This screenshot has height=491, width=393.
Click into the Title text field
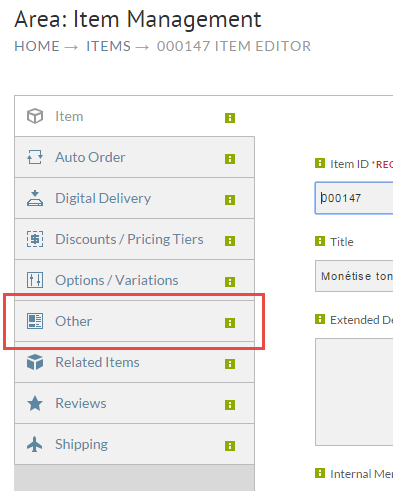(x=354, y=276)
